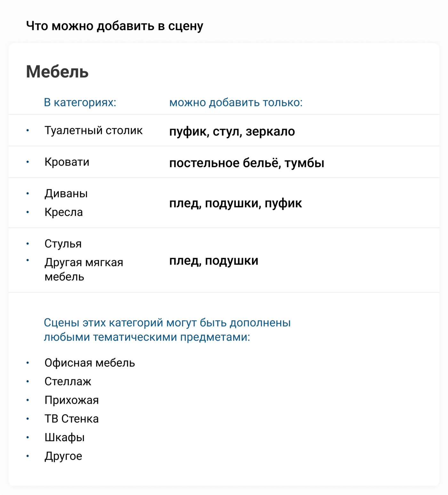
Task: Select the "Другая мягкая мебель" item
Action: 84,269
